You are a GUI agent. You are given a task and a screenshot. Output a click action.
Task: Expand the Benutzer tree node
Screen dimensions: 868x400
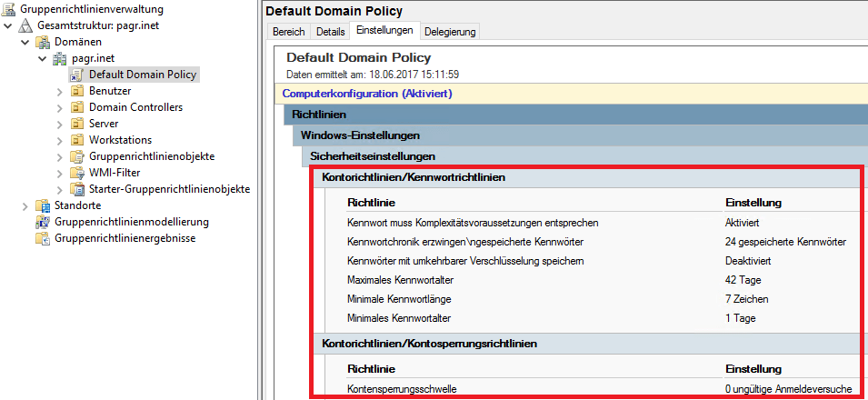coord(59,91)
